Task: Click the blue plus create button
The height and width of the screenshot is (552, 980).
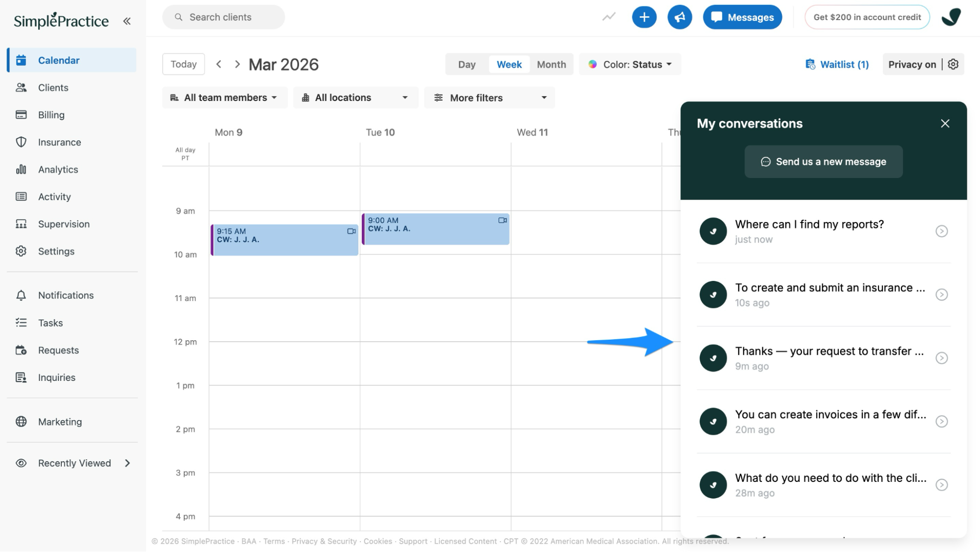Action: click(644, 17)
